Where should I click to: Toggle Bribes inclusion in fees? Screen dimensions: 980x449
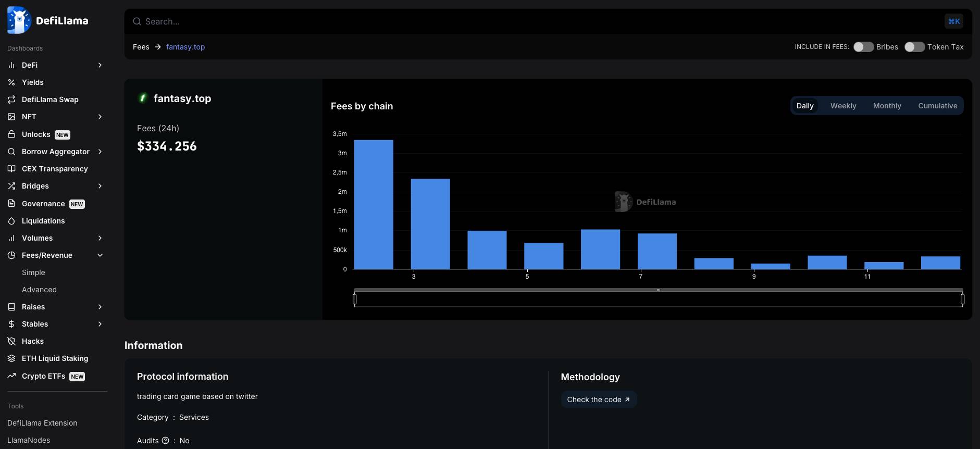(863, 47)
